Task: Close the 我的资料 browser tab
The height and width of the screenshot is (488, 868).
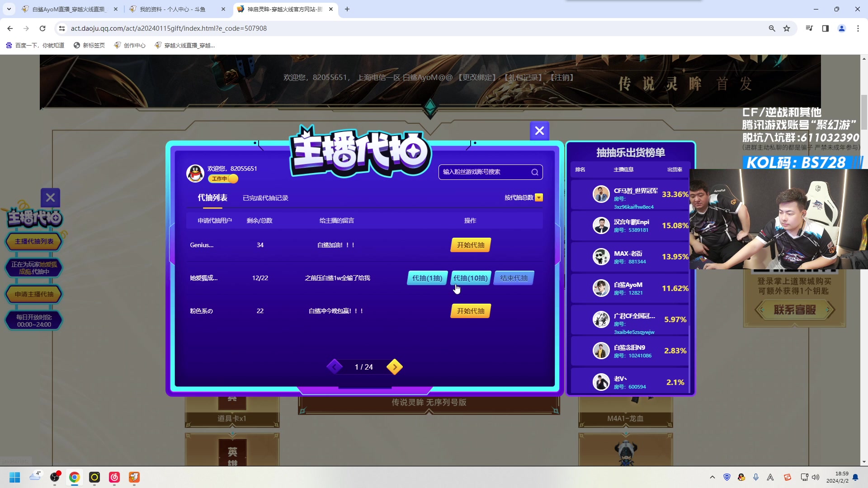Action: tap(223, 9)
